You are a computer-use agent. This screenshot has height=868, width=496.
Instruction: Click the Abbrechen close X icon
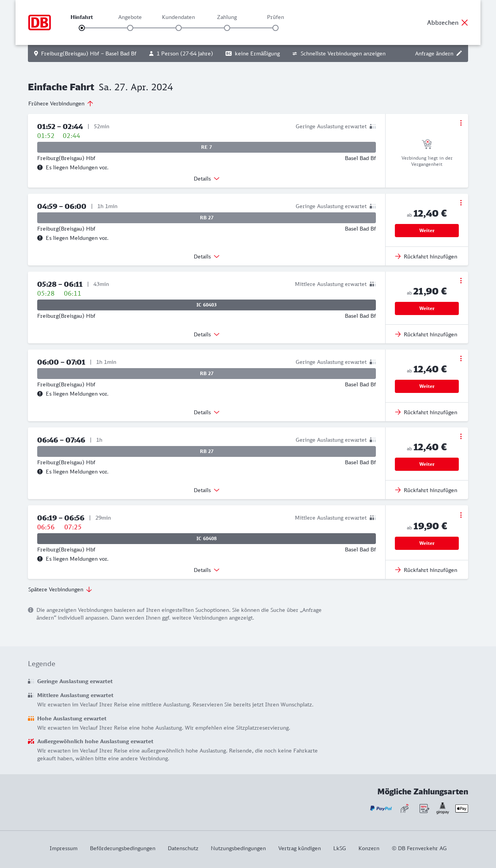[x=465, y=22]
